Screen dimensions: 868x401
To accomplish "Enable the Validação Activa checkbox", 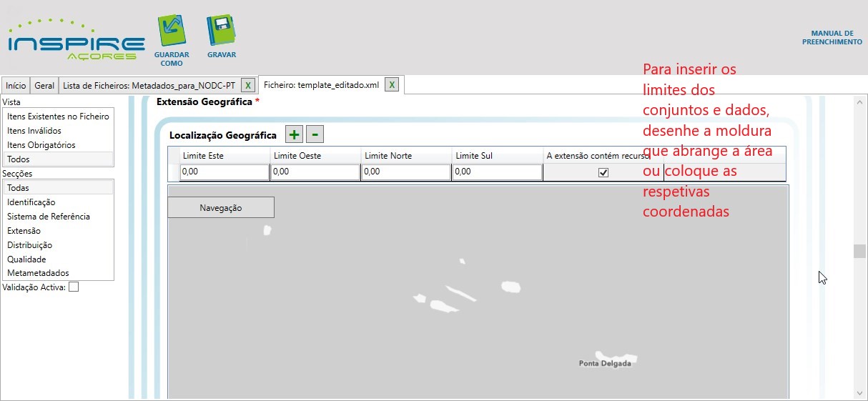I will click(x=74, y=287).
